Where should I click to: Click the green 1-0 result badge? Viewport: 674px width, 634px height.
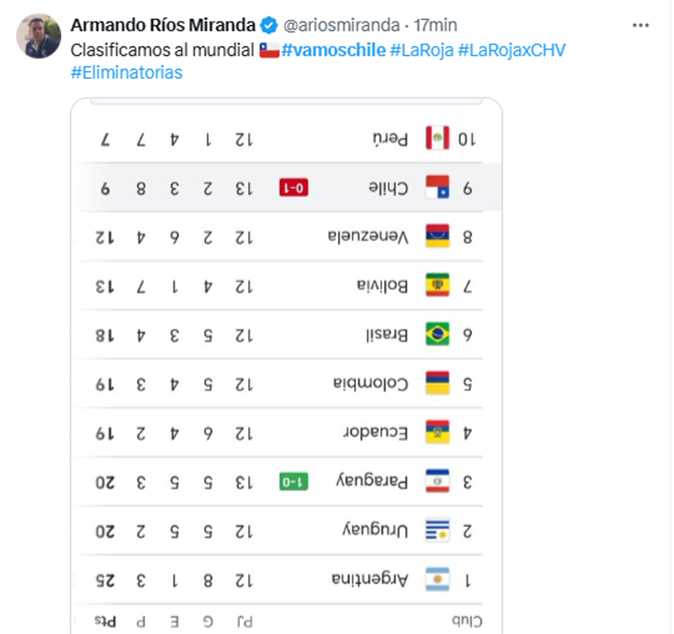pos(294,482)
